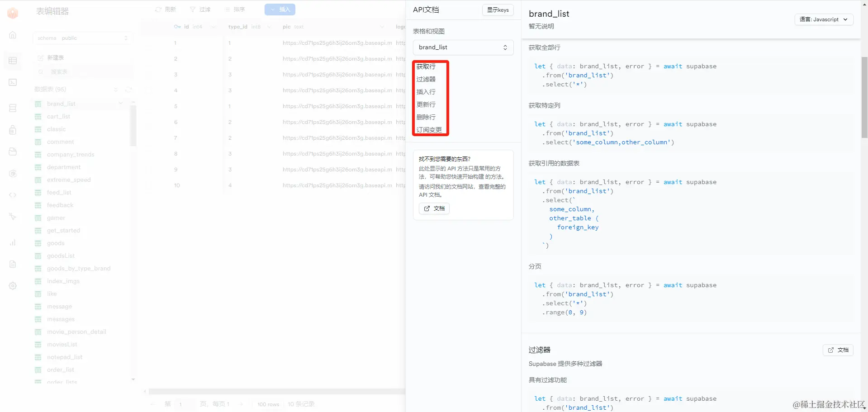This screenshot has width=868, height=412.
Task: Click the 10 条记录 record count
Action: [x=301, y=404]
